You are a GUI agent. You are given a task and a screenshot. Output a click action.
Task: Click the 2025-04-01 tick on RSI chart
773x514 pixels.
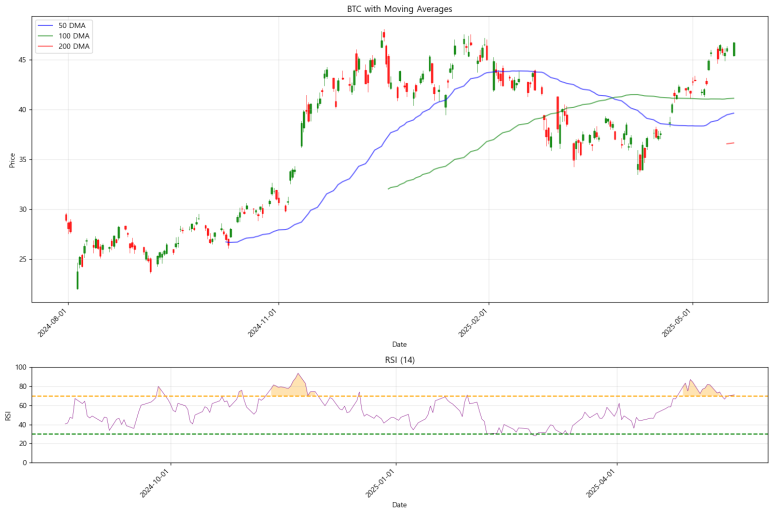pos(601,483)
